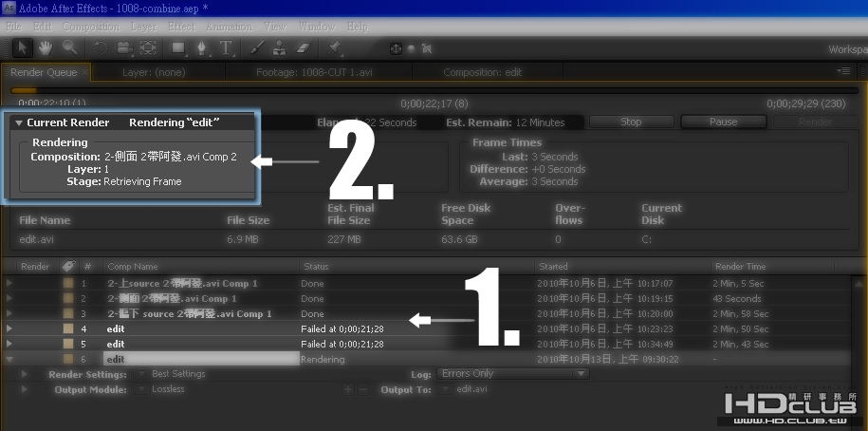Image resolution: width=868 pixels, height=431 pixels.
Task: Stop the current render
Action: pyautogui.click(x=631, y=122)
